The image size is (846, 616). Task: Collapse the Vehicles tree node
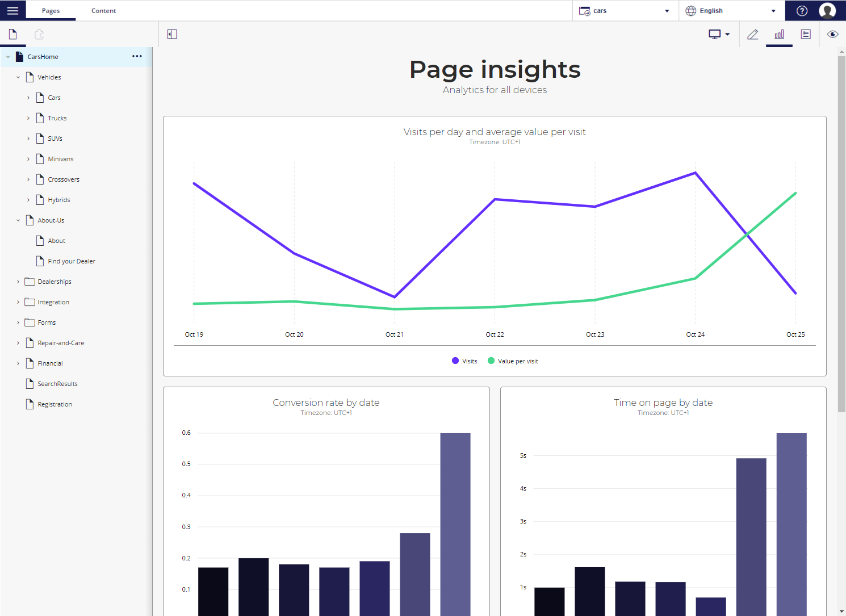[x=18, y=77]
